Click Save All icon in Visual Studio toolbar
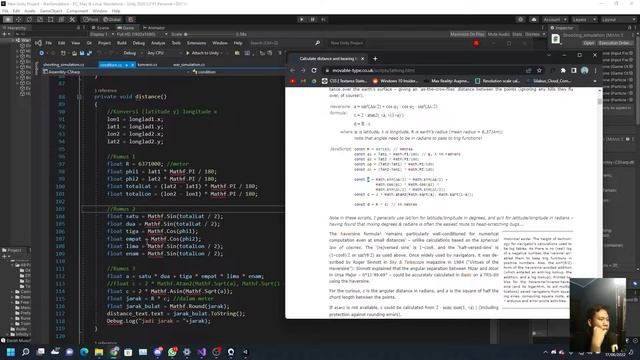640x360 pixels. [89, 53]
